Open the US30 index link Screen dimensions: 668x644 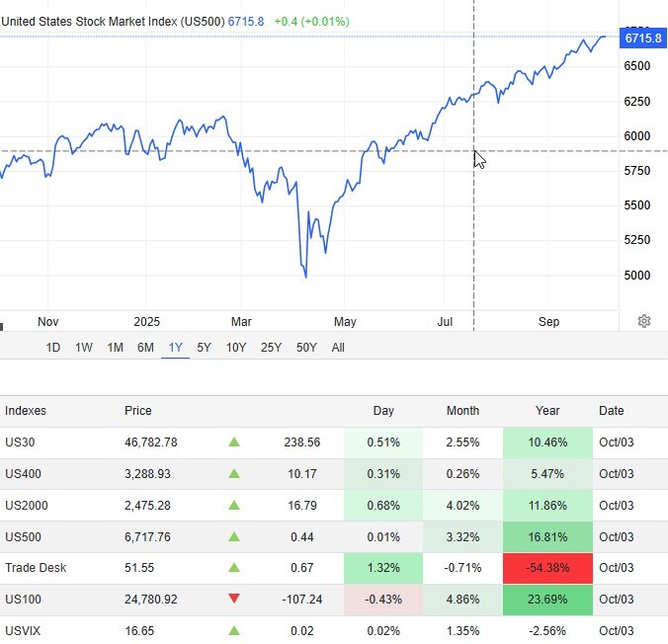(20, 443)
